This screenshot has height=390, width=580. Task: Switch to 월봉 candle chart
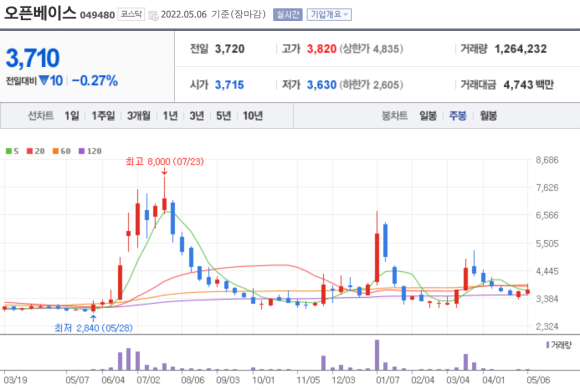tap(488, 116)
